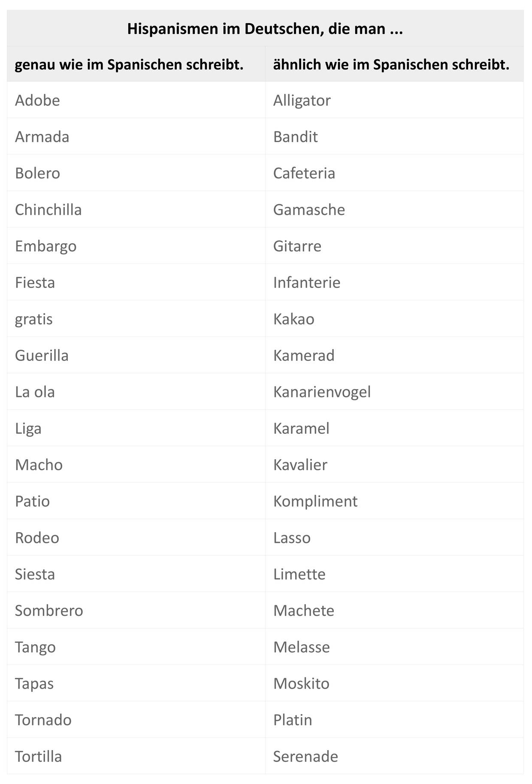Click on the word 'Kompliment'
This screenshot has width=532, height=784.
click(315, 501)
